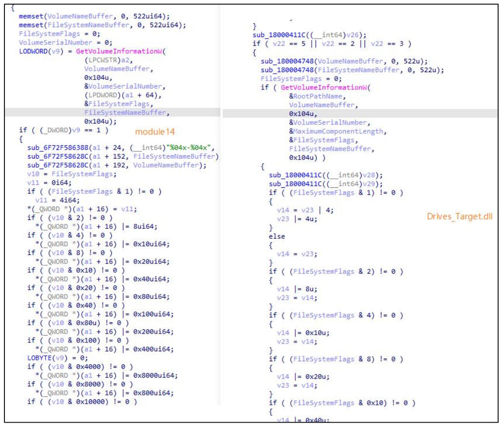Image resolution: width=504 pixels, height=429 pixels.
Task: Click the 'v14 = v23 | 4;' line
Action: (305, 211)
